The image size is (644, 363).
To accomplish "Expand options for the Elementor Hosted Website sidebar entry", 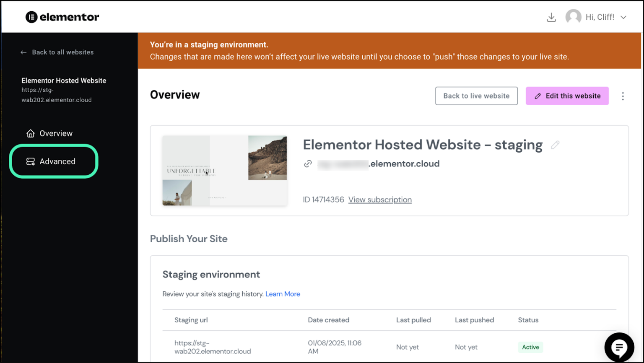I will (x=64, y=80).
